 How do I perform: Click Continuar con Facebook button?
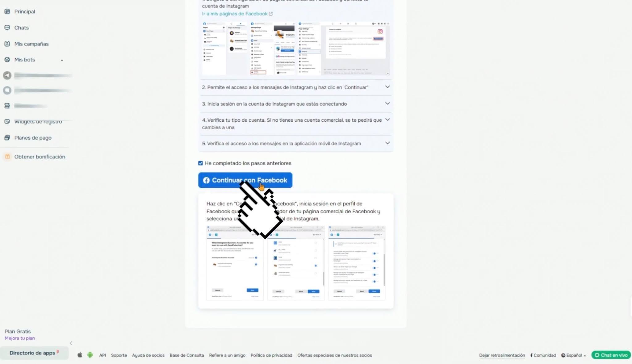coord(245,180)
